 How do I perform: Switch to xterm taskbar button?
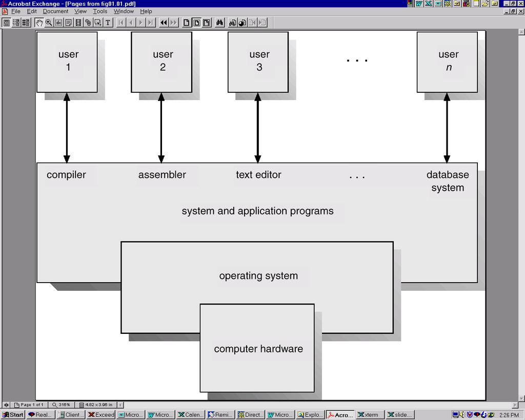click(370, 415)
